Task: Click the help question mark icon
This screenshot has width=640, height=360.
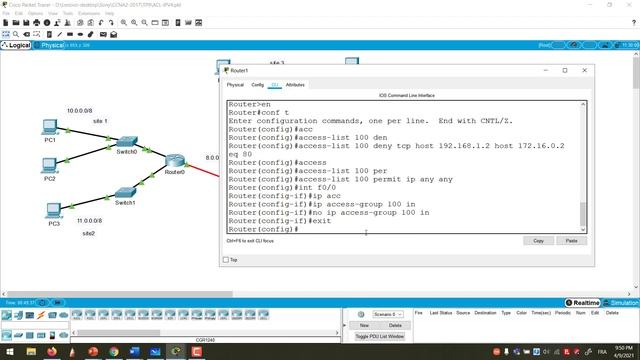Action: 634,23
